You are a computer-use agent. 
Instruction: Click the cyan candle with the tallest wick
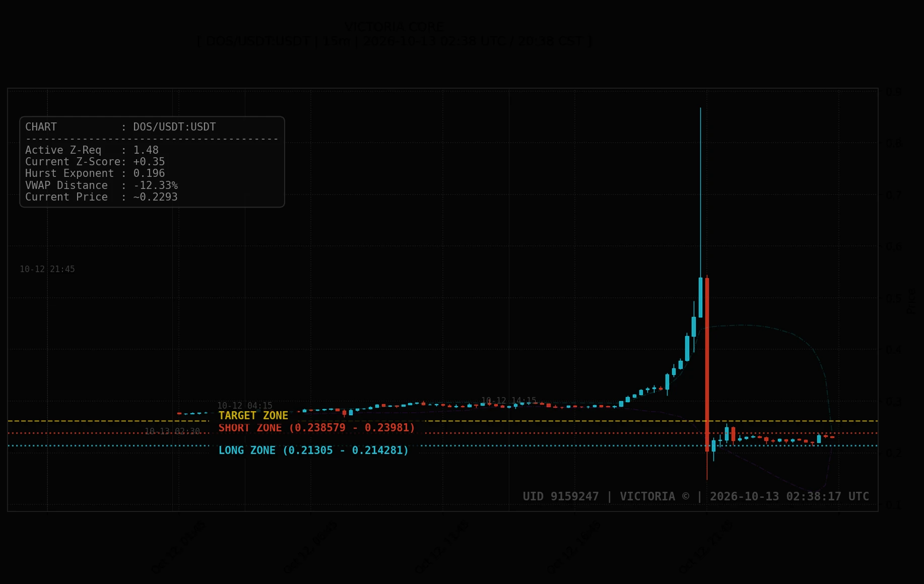700,297
